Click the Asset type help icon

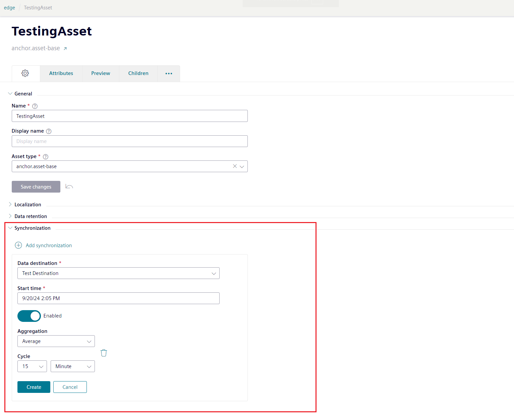[x=46, y=157]
